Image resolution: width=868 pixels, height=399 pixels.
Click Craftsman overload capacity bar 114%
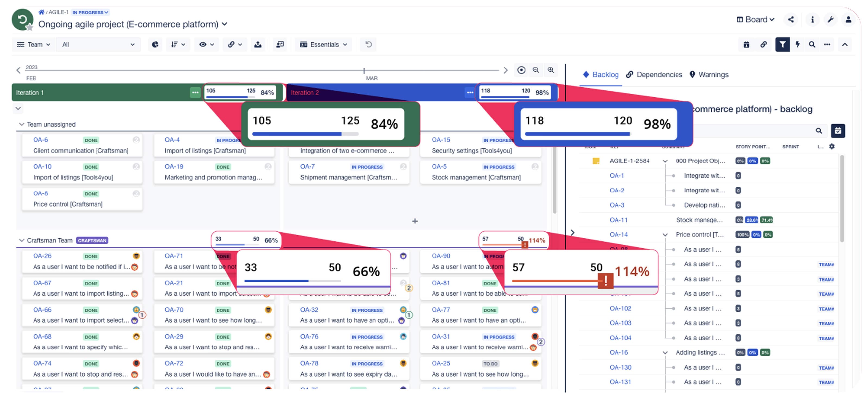(x=514, y=241)
